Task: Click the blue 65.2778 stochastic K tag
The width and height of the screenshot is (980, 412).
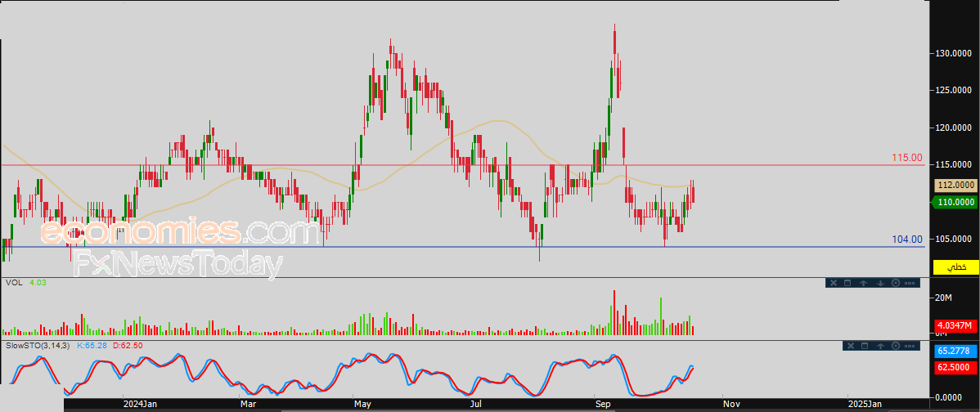Action: pyautogui.click(x=955, y=352)
